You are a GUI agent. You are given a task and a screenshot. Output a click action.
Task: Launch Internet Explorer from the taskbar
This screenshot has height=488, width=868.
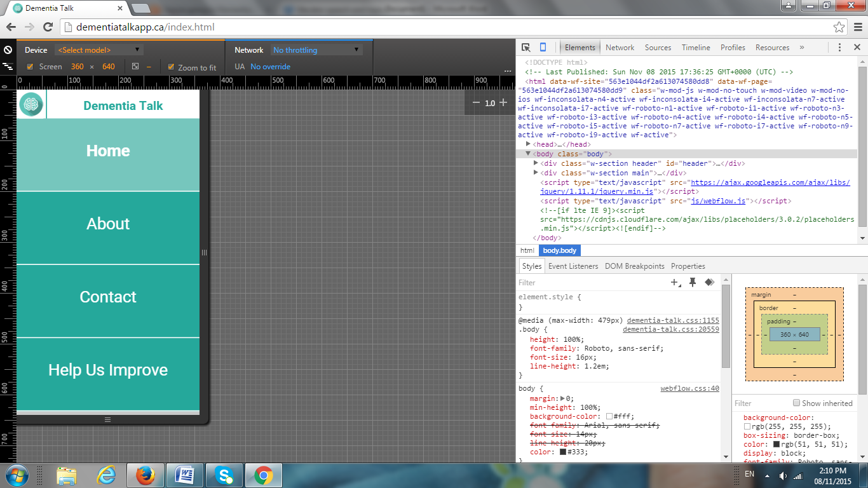click(106, 476)
